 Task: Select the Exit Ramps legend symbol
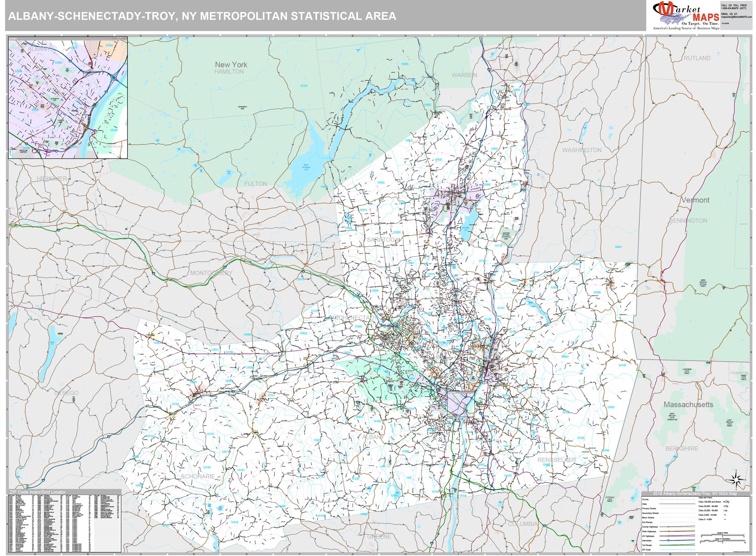[677, 522]
